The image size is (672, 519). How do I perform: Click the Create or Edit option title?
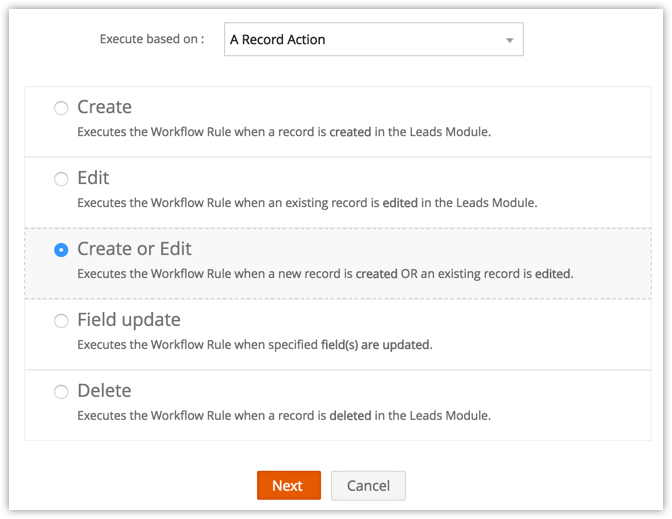coord(134,249)
